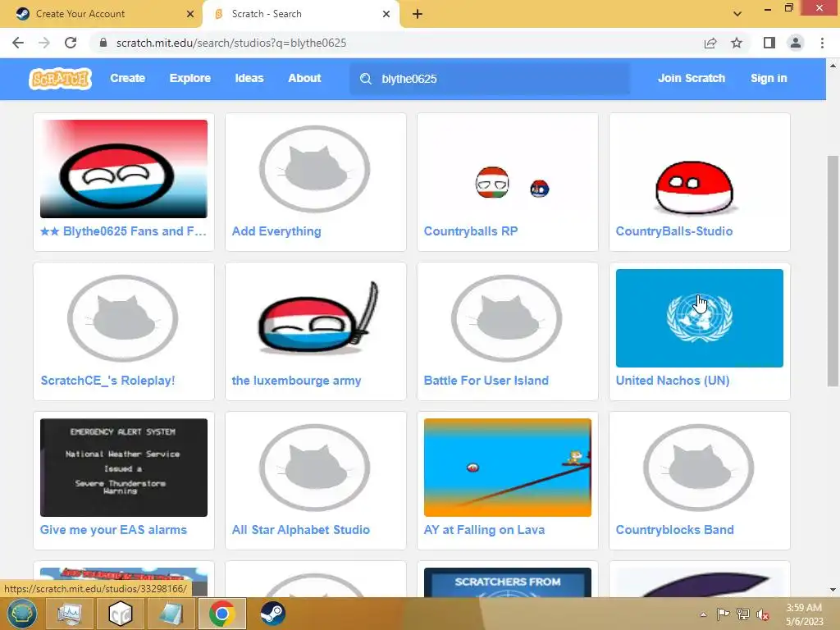Click luxembourge army ball thumbnail
The image size is (840, 630).
tap(316, 318)
